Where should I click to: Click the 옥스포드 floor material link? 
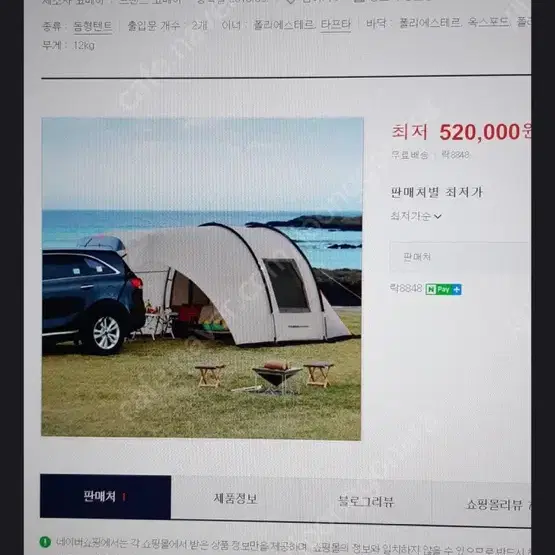click(488, 23)
